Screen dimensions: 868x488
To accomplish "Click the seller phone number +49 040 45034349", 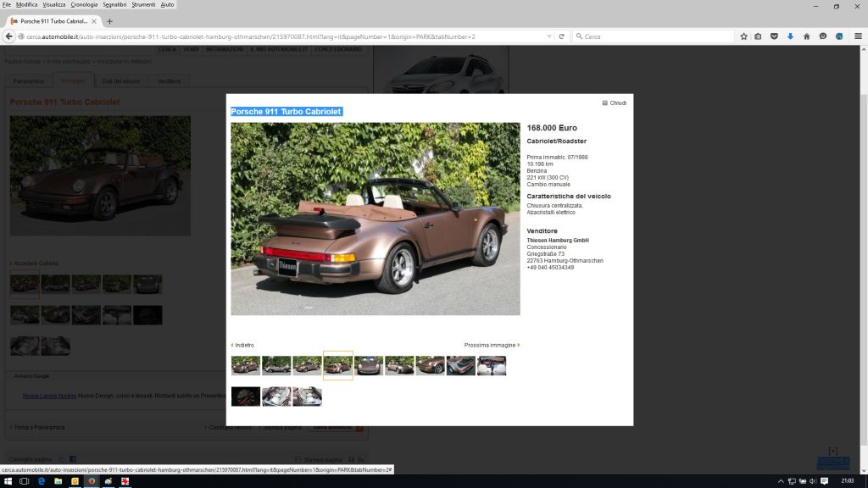I will 550,268.
